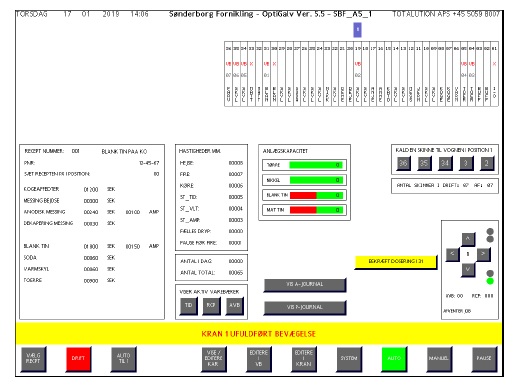This screenshot has height=386, width=514.
Task: Click the KOGEAFFEDTER time value
Action: tap(91, 189)
